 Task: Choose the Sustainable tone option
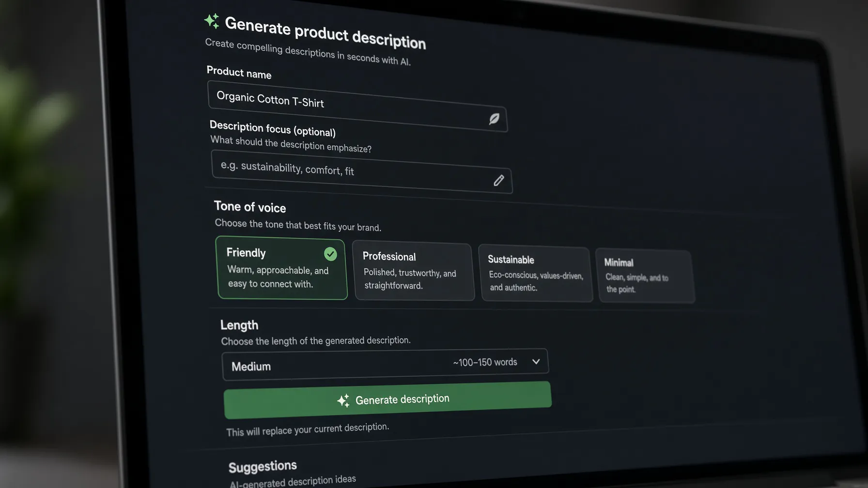(x=535, y=274)
